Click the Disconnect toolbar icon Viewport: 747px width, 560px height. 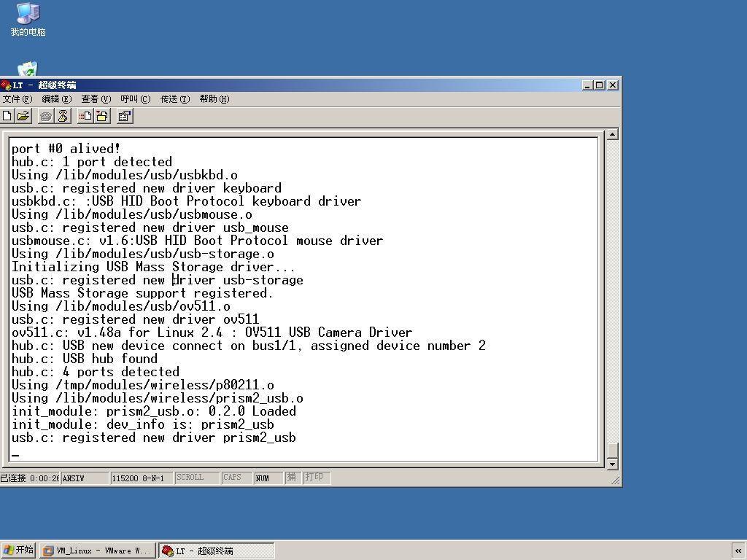pos(63,116)
